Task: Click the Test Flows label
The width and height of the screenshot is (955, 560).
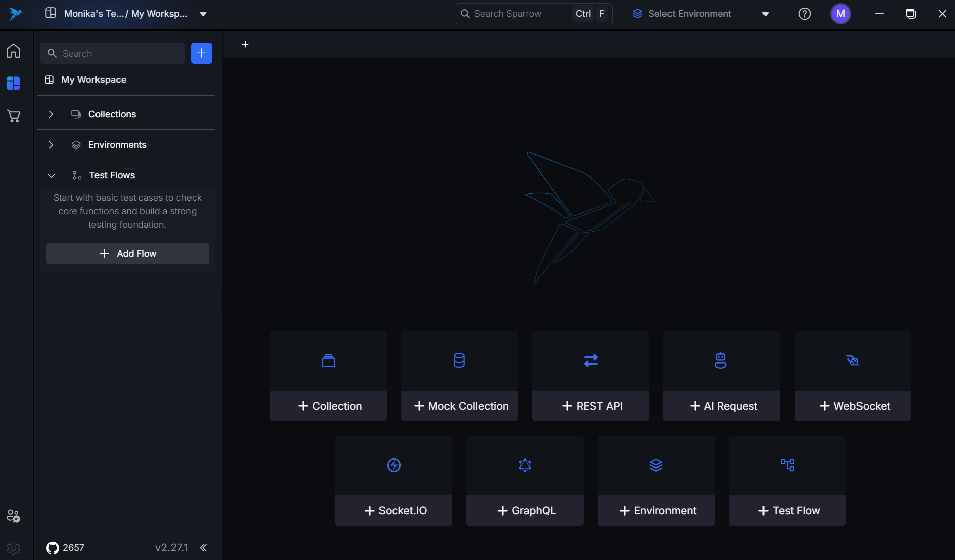Action: click(112, 175)
